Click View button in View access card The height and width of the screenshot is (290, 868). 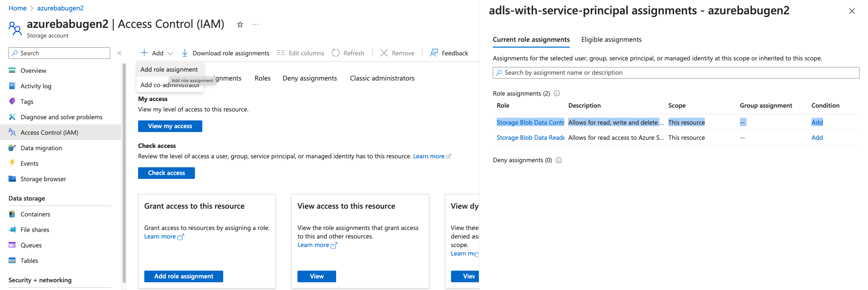[317, 276]
